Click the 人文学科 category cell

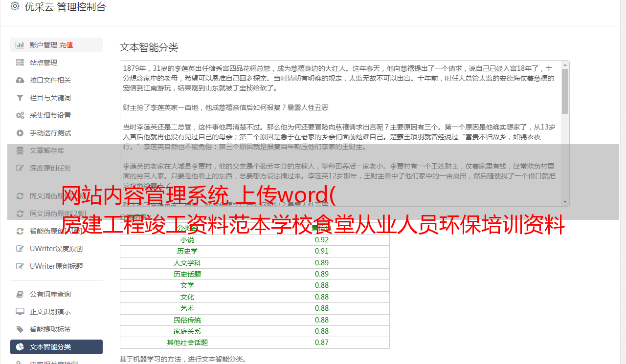click(x=187, y=263)
